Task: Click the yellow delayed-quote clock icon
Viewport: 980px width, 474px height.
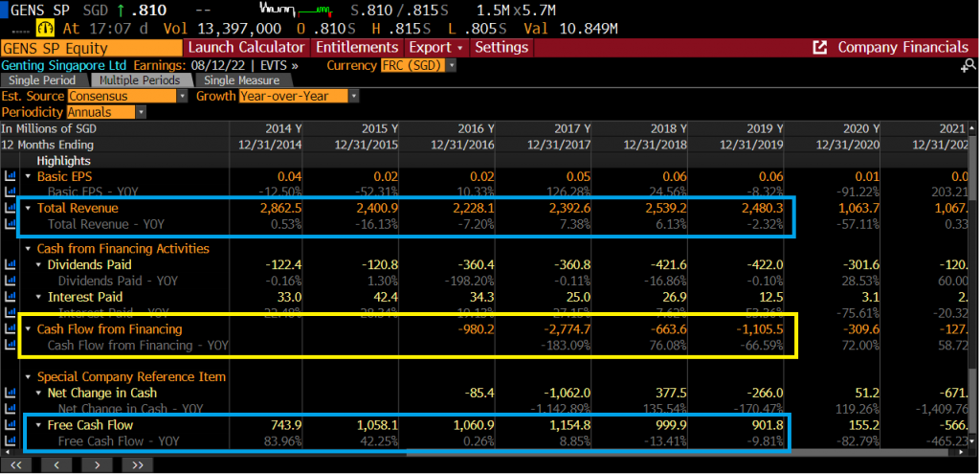Action: click(44, 29)
